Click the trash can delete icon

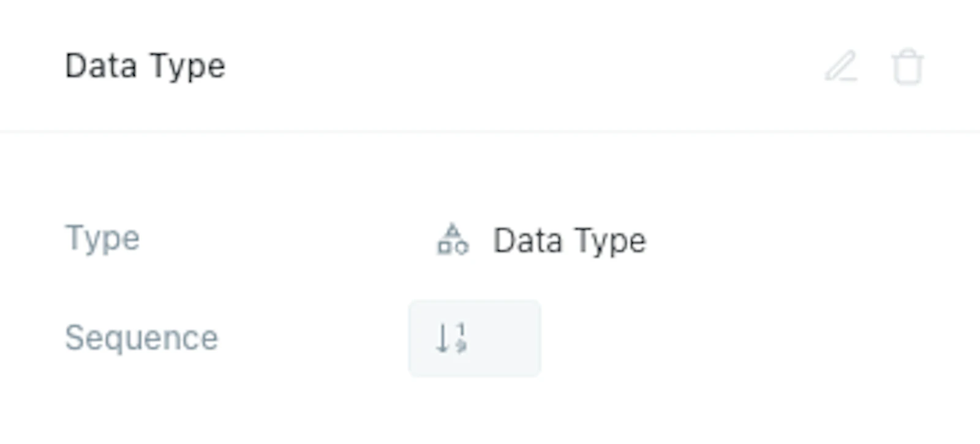tap(907, 67)
